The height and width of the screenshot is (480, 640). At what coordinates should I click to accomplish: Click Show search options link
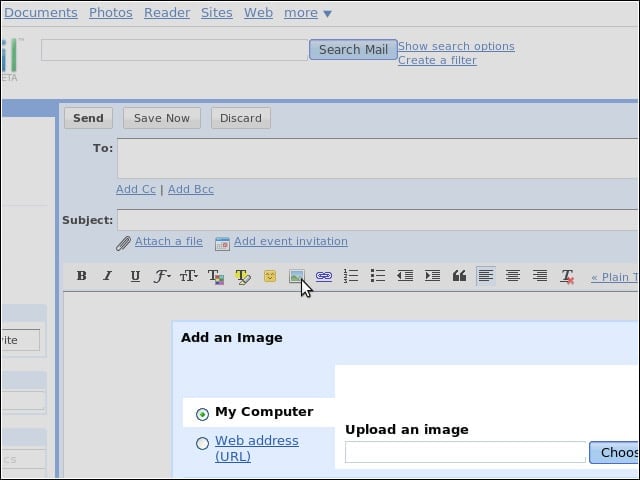tap(456, 46)
